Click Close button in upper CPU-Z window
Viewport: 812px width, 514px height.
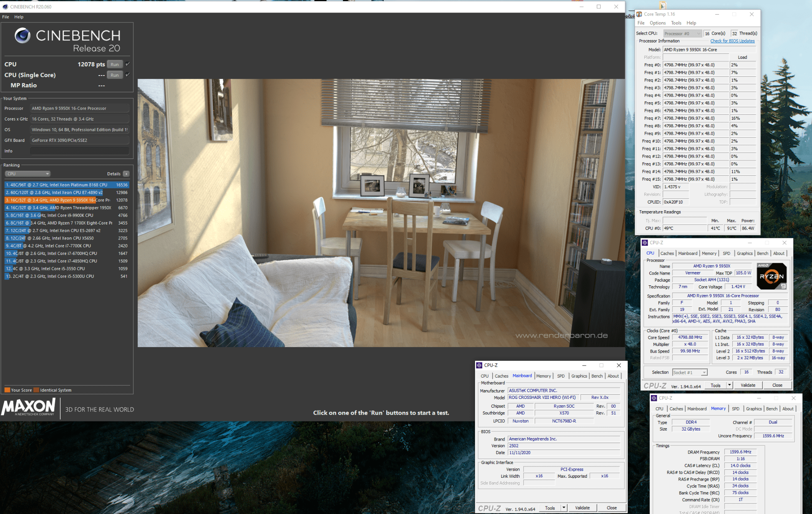pyautogui.click(x=777, y=385)
